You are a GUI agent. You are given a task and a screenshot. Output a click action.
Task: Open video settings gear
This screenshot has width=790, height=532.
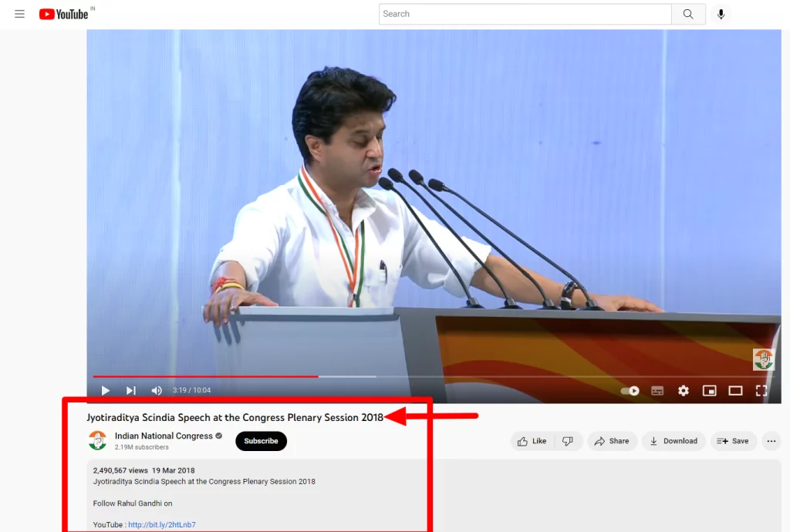coord(683,391)
